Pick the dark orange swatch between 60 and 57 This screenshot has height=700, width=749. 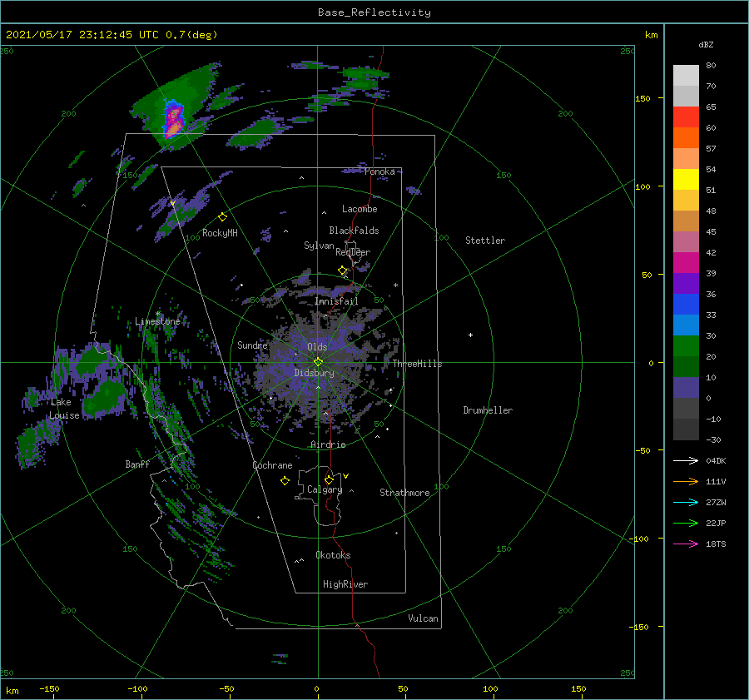tap(686, 137)
